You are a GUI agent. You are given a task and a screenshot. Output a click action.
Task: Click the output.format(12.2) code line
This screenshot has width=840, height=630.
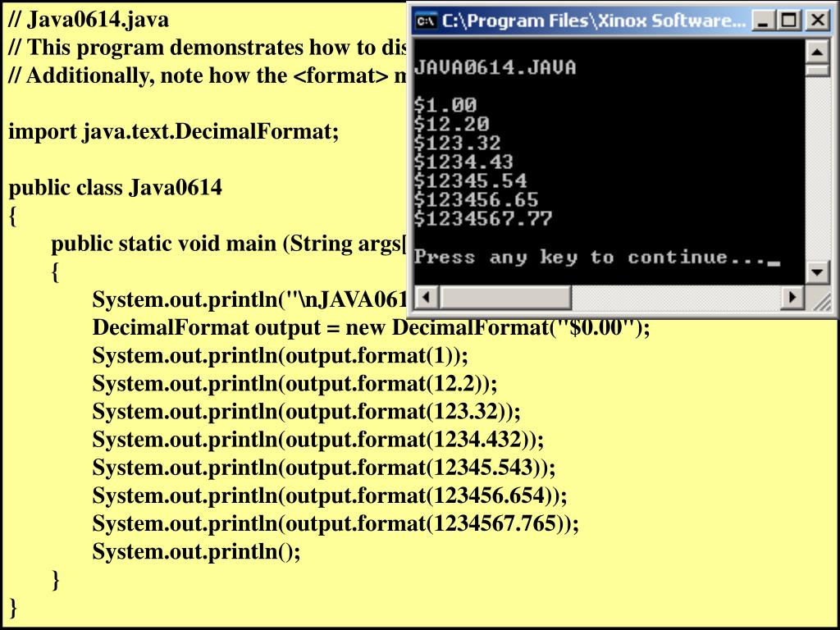tap(295, 384)
